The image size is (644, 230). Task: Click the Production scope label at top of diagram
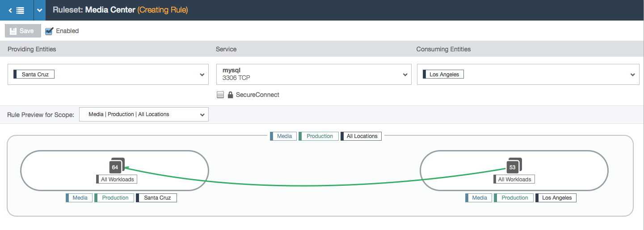tap(318, 136)
